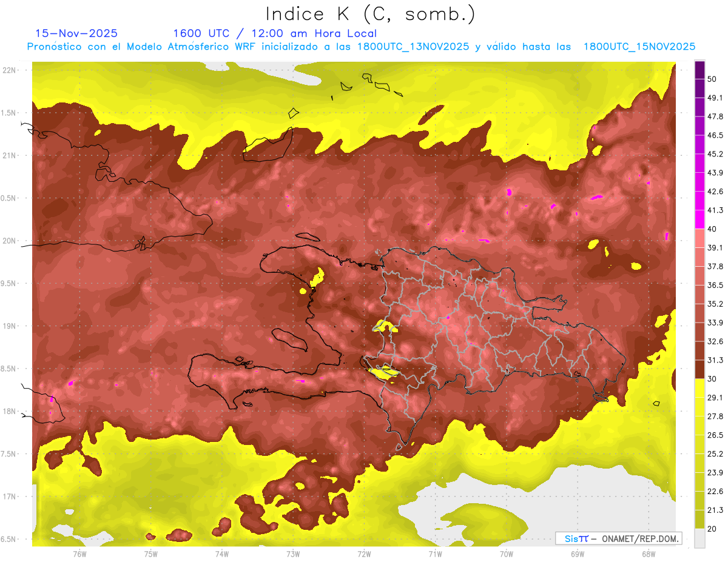Click the colorbar label "33.9"
This screenshot has height=562, width=728.
[715, 323]
